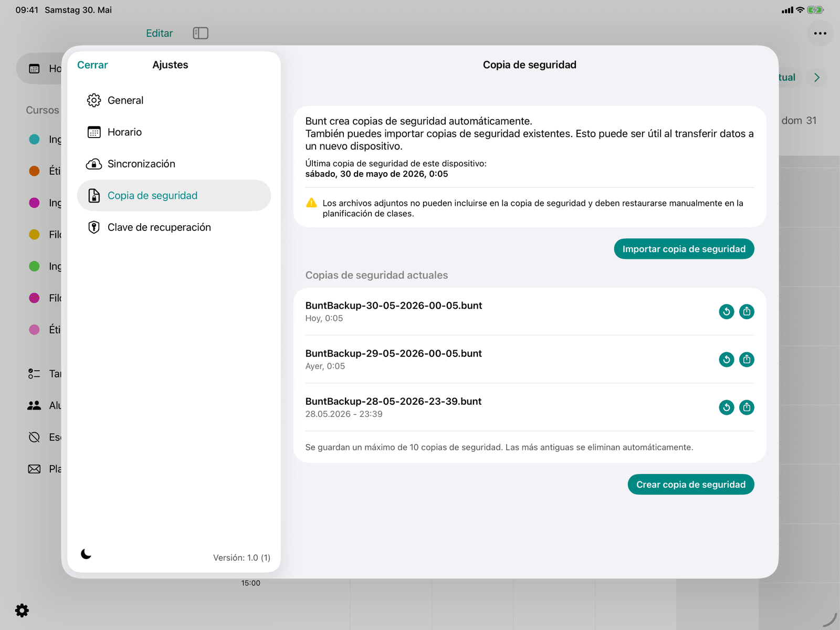This screenshot has height=630, width=840.
Task: Click the crossed-circle icon in background sidebar
Action: (x=34, y=437)
